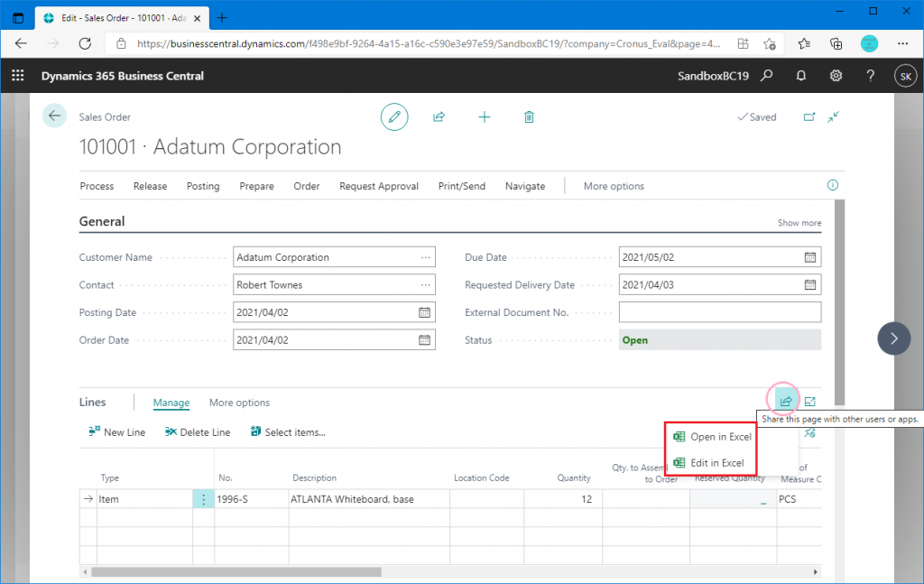The image size is (924, 584).
Task: Click the 1996-S item number cell
Action: point(252,499)
